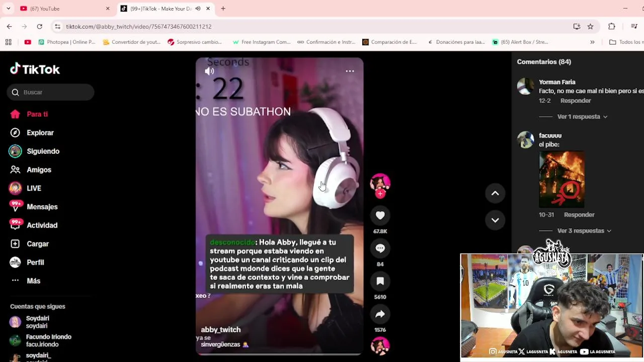Reload the current page
Screen dimensions: 644x362
click(39, 26)
